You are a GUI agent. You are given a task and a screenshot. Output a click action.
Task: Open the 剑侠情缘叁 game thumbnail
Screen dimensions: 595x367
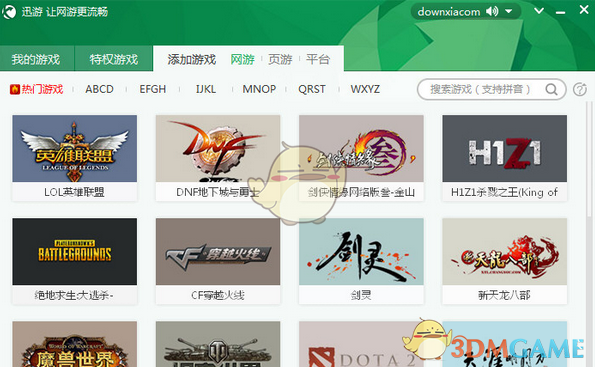361,148
